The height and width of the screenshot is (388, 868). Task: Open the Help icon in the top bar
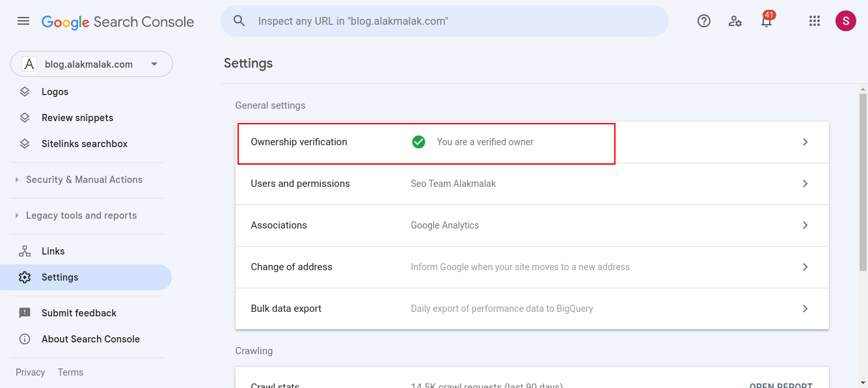(x=703, y=21)
